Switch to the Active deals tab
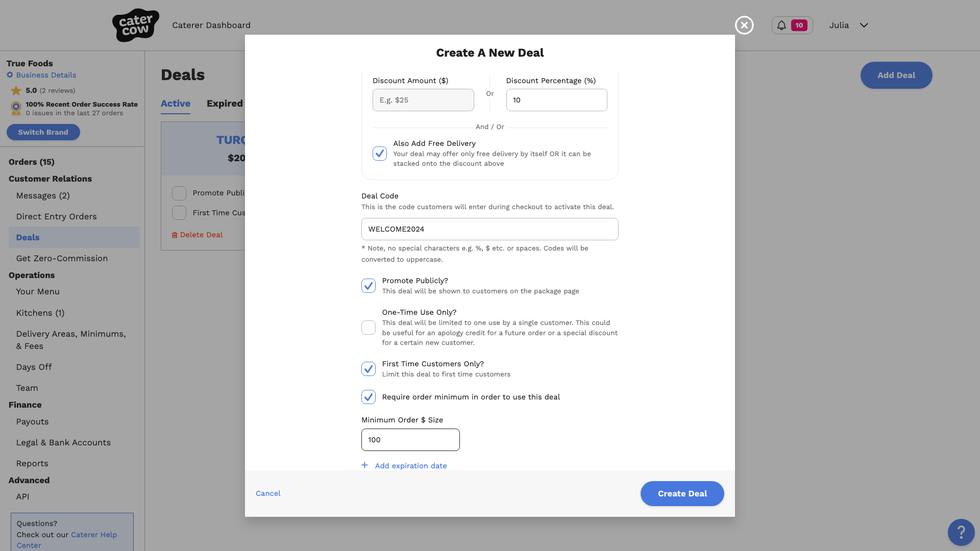The height and width of the screenshot is (551, 980). pyautogui.click(x=176, y=104)
